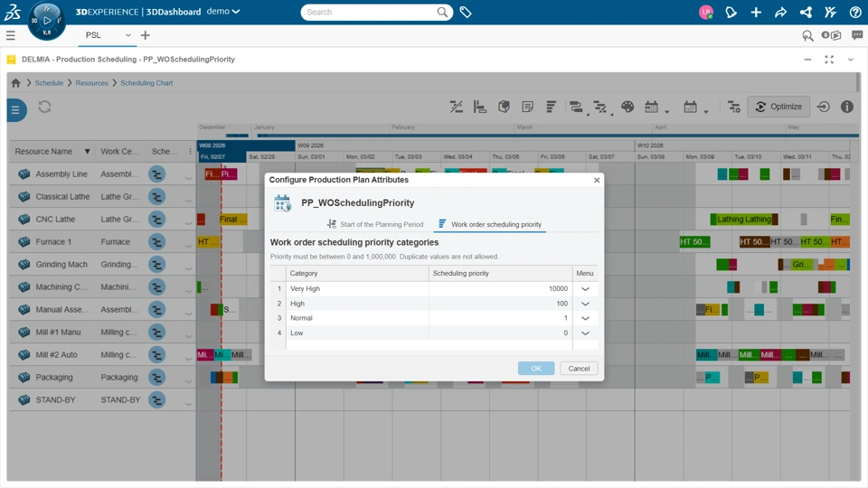Viewport: 868px width, 488px height.
Task: Click the refresh icon in the chart toolbar
Action: click(45, 107)
